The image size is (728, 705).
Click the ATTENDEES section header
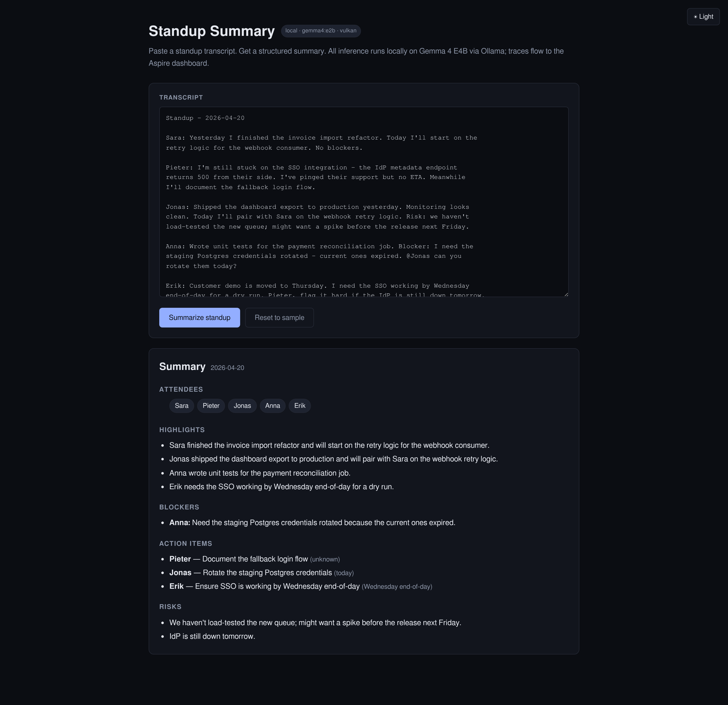[x=181, y=389]
